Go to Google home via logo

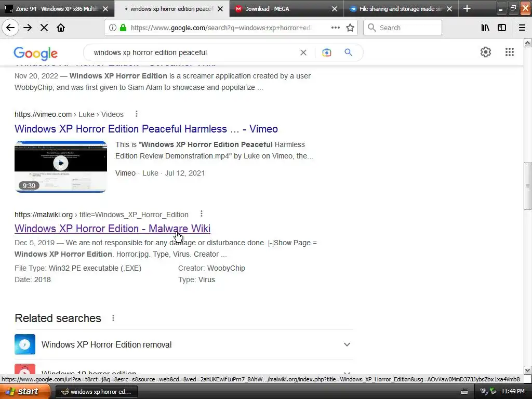tap(36, 54)
